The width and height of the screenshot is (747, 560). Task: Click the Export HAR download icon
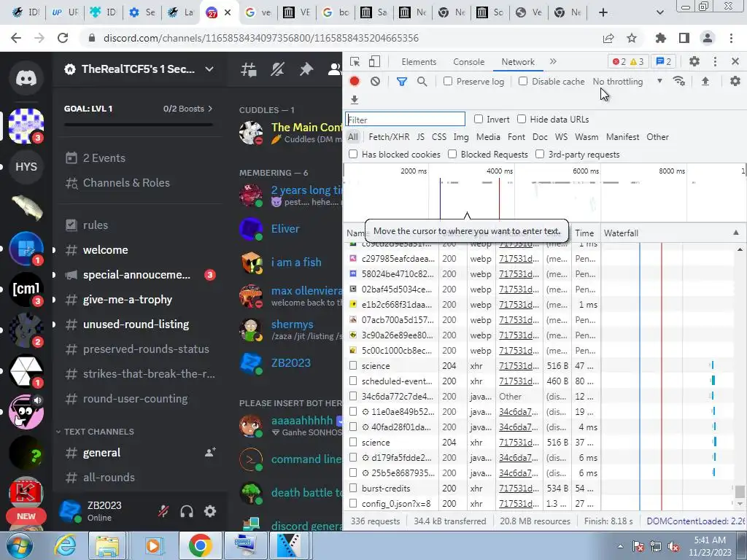[x=355, y=99]
